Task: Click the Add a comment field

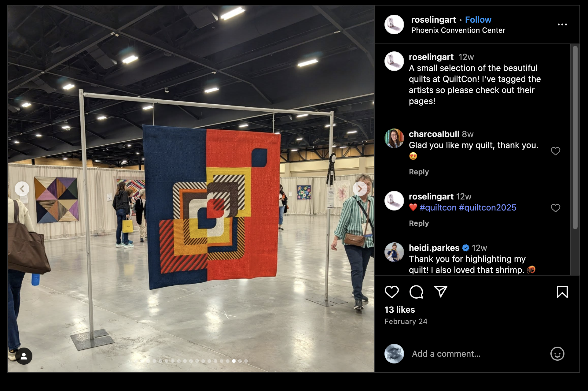Action: pos(477,354)
